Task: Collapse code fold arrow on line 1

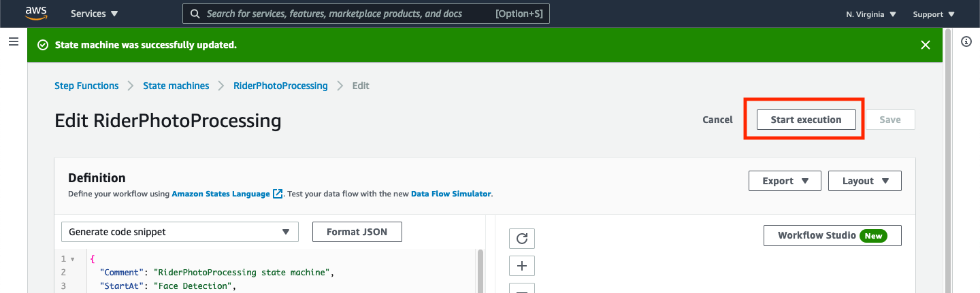Action: [x=73, y=259]
